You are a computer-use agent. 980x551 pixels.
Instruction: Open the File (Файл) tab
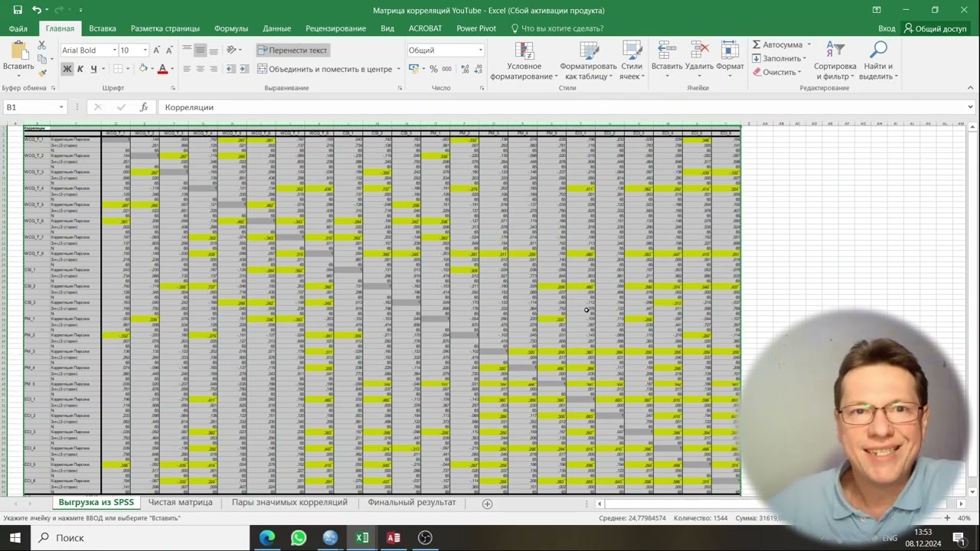pyautogui.click(x=18, y=28)
